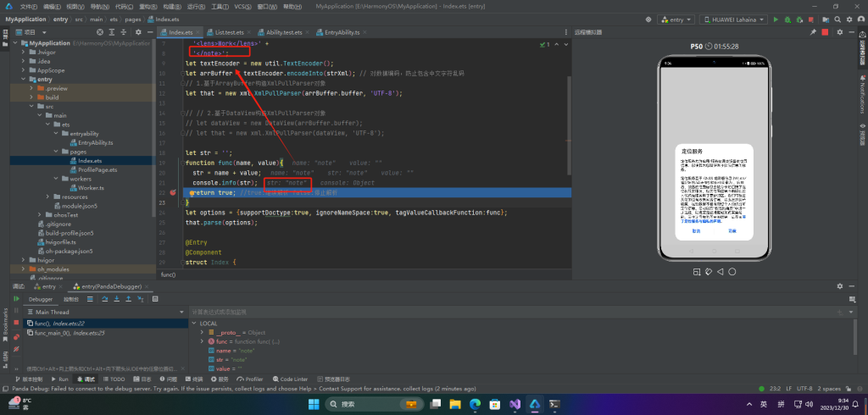Open the HUAWEI Lahaina device dropdown
Screen dimensions: 868x415
point(733,19)
